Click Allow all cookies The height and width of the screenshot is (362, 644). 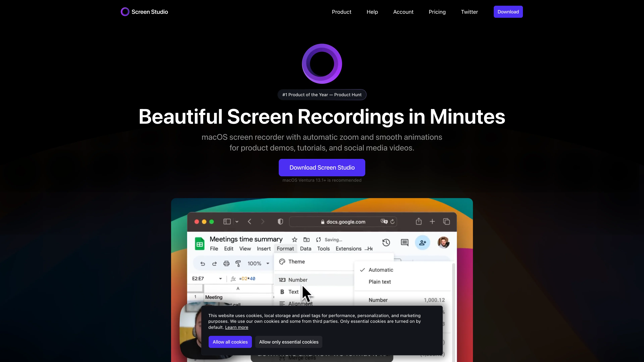point(230,342)
